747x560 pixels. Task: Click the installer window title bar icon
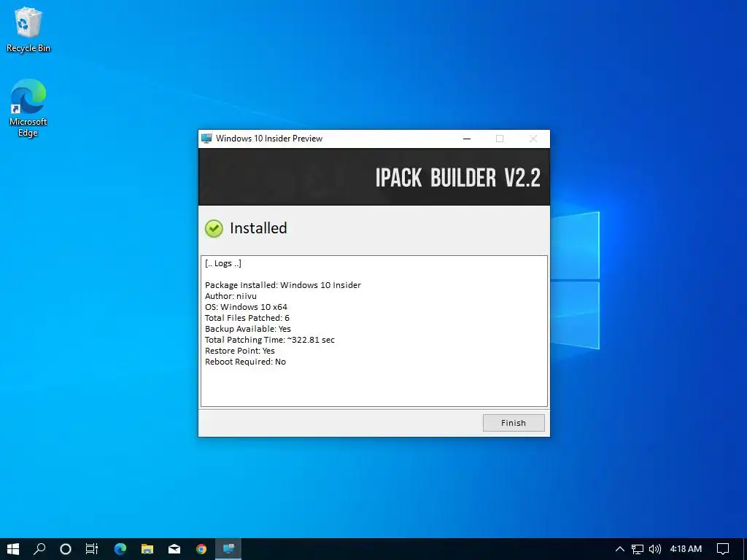[x=206, y=139]
